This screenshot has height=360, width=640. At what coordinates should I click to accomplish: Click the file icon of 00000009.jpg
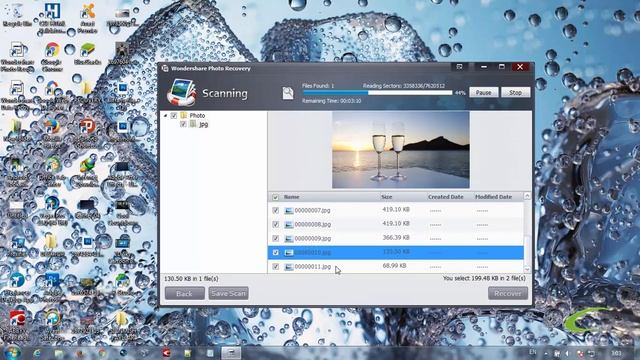289,238
